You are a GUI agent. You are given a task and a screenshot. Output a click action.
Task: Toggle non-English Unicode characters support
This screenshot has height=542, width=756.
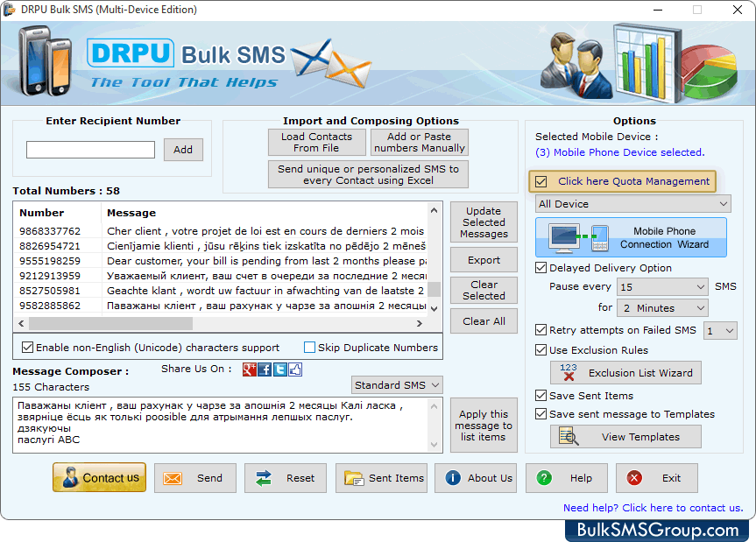pyautogui.click(x=28, y=348)
